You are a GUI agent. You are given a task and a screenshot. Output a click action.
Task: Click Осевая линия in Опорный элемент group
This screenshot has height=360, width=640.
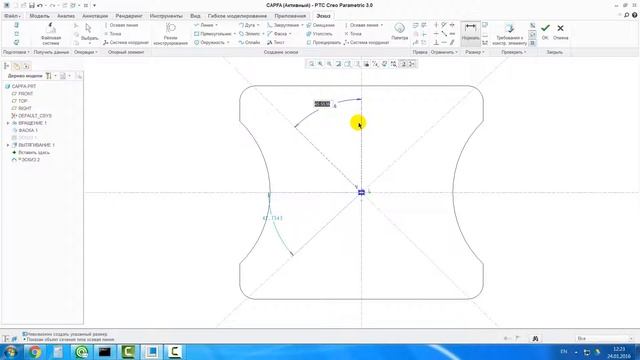coord(121,25)
